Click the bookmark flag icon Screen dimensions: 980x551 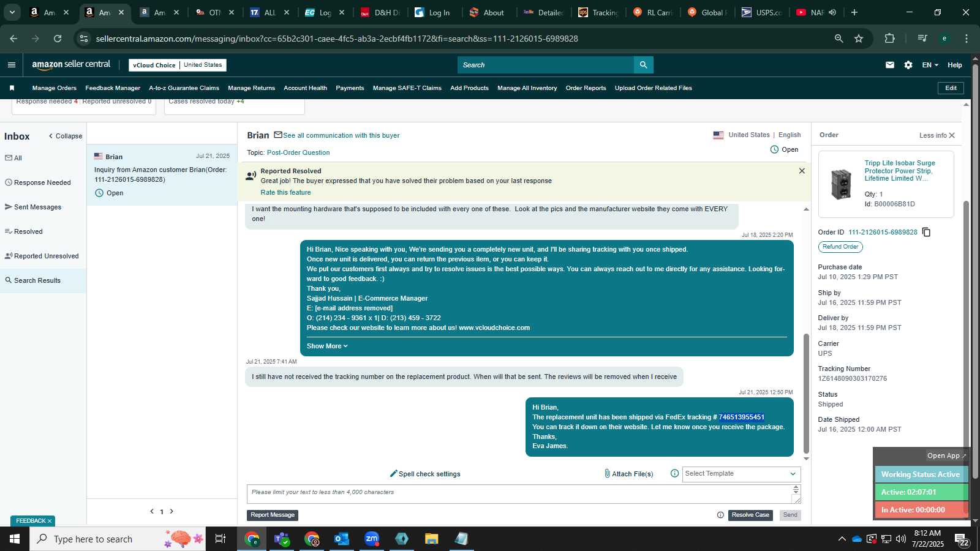point(12,88)
